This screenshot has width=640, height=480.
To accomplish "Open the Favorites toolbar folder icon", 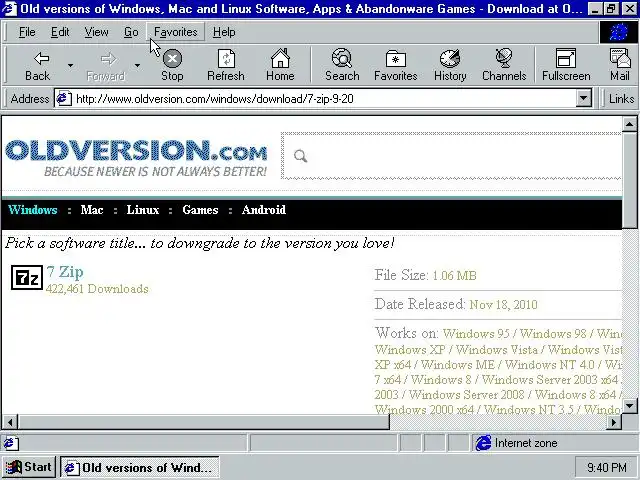I will pyautogui.click(x=396, y=65).
